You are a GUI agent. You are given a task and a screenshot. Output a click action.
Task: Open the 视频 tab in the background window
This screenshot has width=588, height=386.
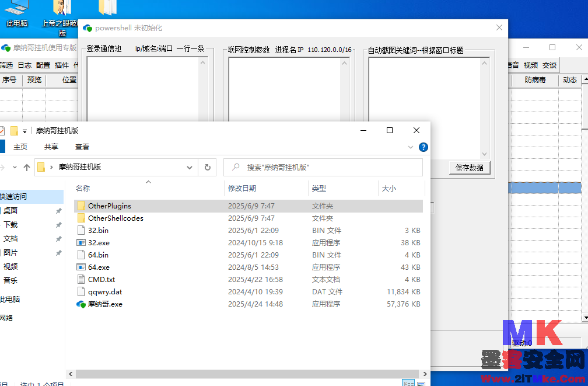tap(531, 65)
